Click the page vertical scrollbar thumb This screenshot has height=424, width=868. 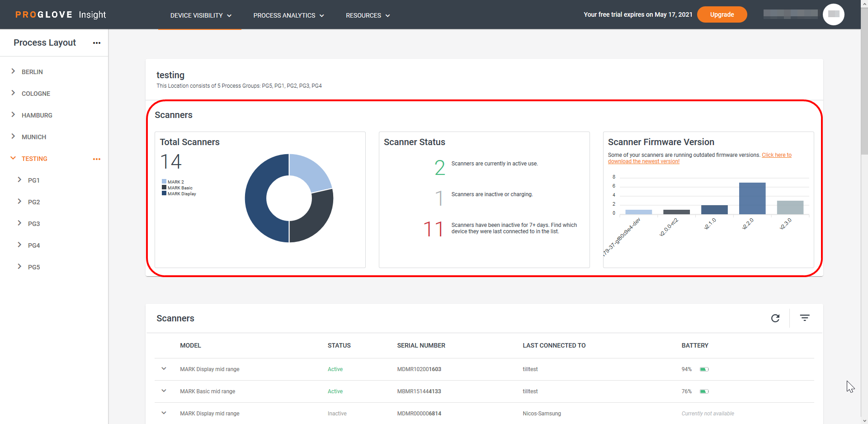(x=864, y=81)
